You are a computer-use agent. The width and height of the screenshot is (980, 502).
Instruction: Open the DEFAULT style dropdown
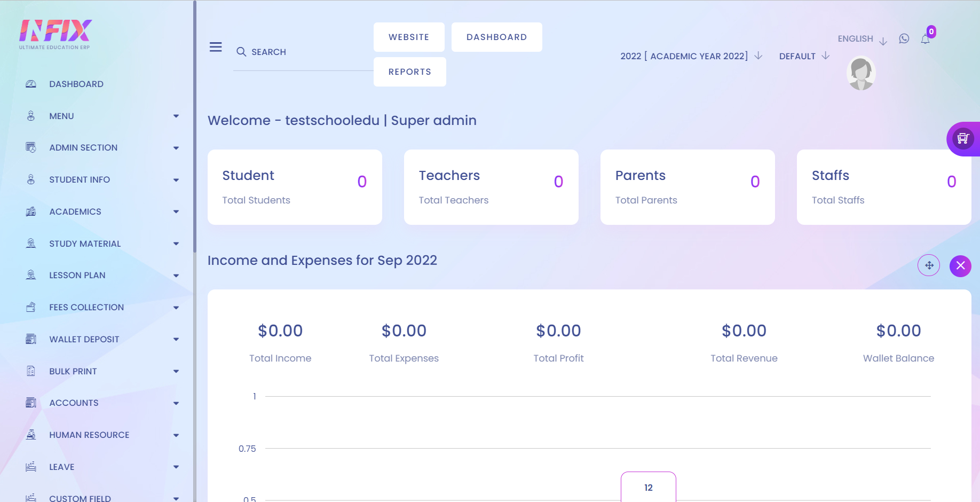click(x=804, y=56)
